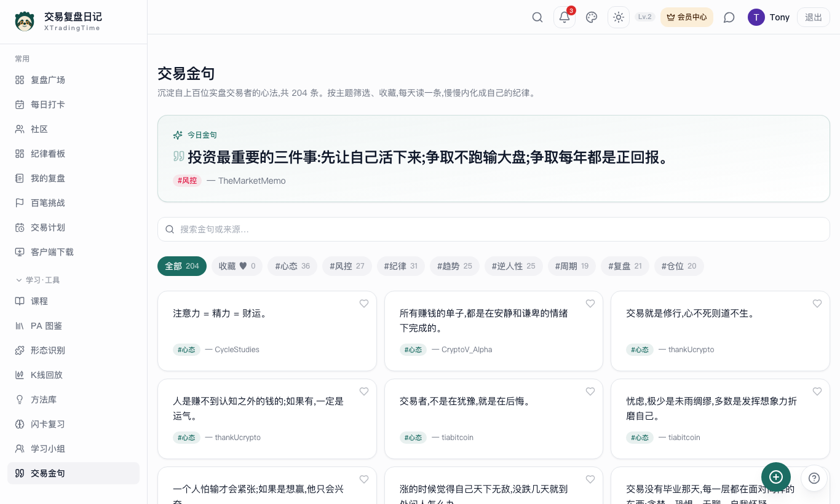Viewport: 840px width, 504px height.
Task: Click the PA 图鉴 library icon
Action: coord(20,326)
